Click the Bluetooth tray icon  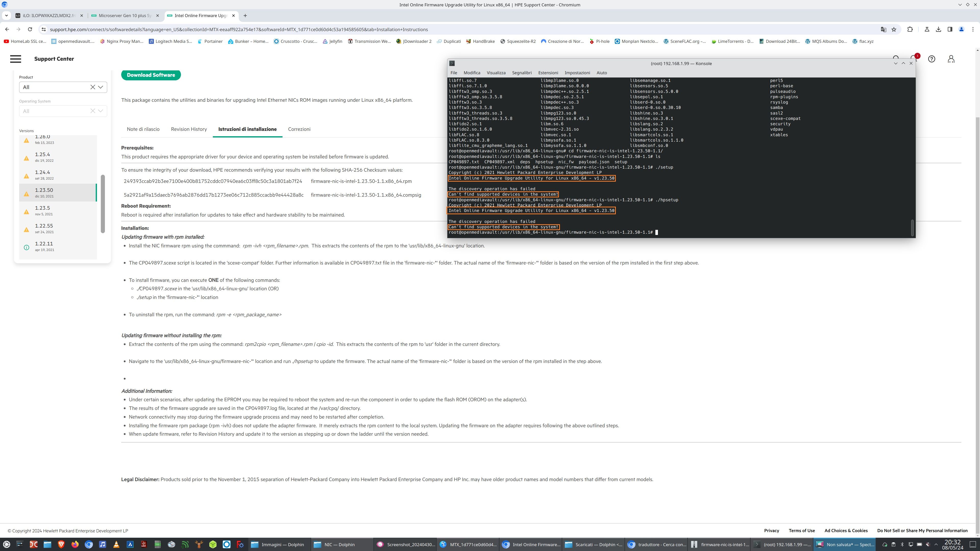[902, 544]
